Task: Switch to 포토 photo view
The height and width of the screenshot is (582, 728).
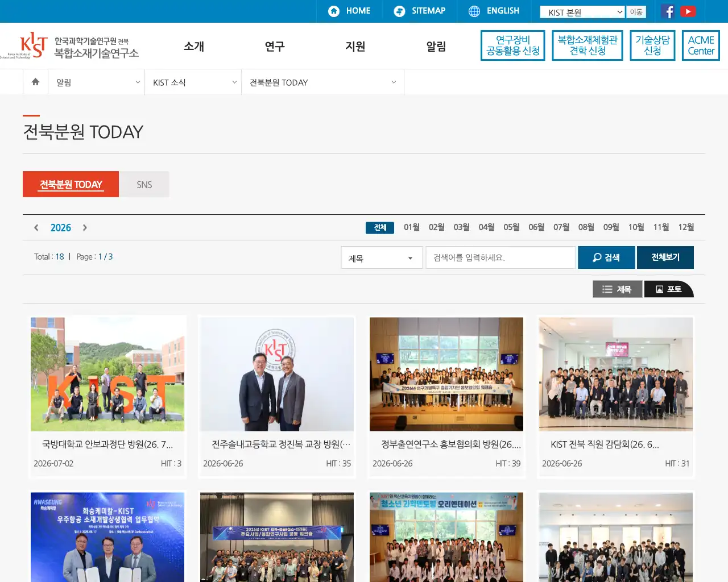Action: [x=668, y=289]
